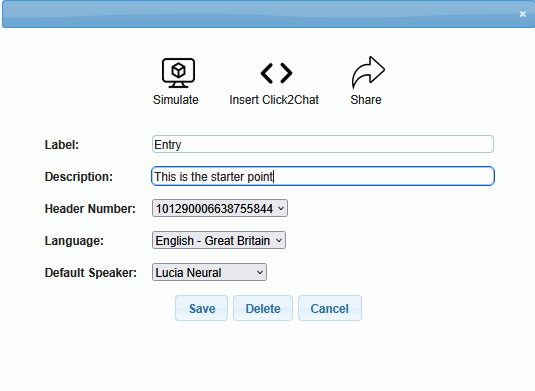Image resolution: width=535 pixels, height=391 pixels.
Task: Click the Simulate monitor icon
Action: (178, 73)
